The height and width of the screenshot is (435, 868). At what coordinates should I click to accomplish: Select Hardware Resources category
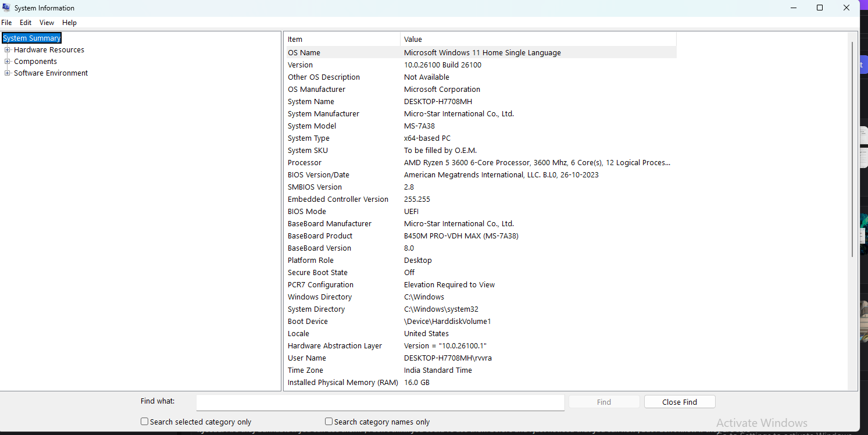(x=49, y=50)
